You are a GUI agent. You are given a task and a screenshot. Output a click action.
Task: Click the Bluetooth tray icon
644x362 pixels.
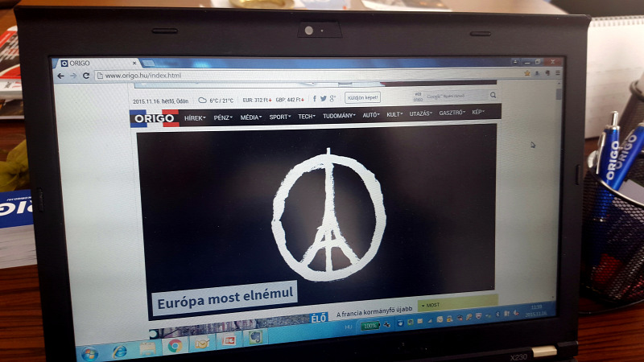coord(497,315)
